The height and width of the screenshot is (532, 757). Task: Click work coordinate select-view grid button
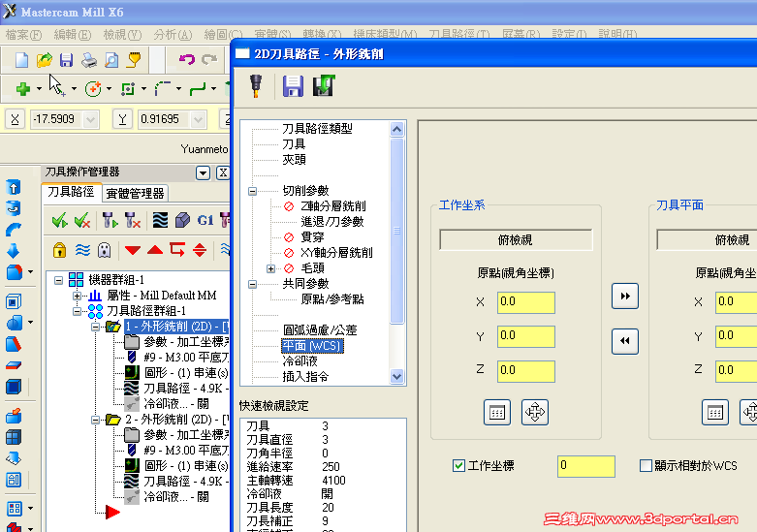497,412
